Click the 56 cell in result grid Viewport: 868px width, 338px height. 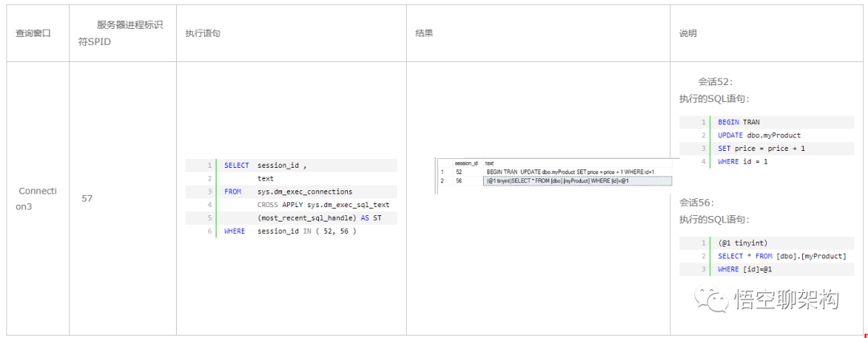coord(459,181)
